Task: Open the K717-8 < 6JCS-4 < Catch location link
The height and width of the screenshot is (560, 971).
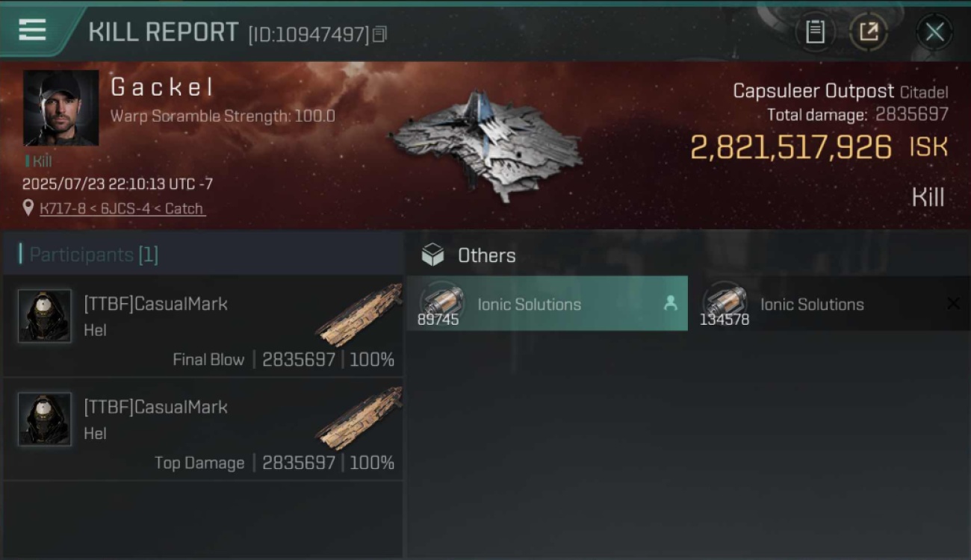Action: click(x=122, y=208)
